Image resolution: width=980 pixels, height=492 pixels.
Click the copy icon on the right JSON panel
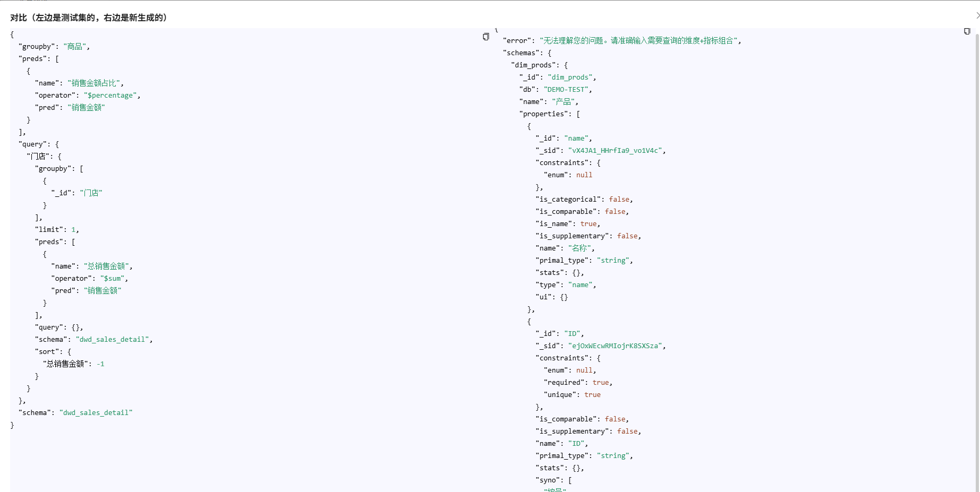(966, 31)
